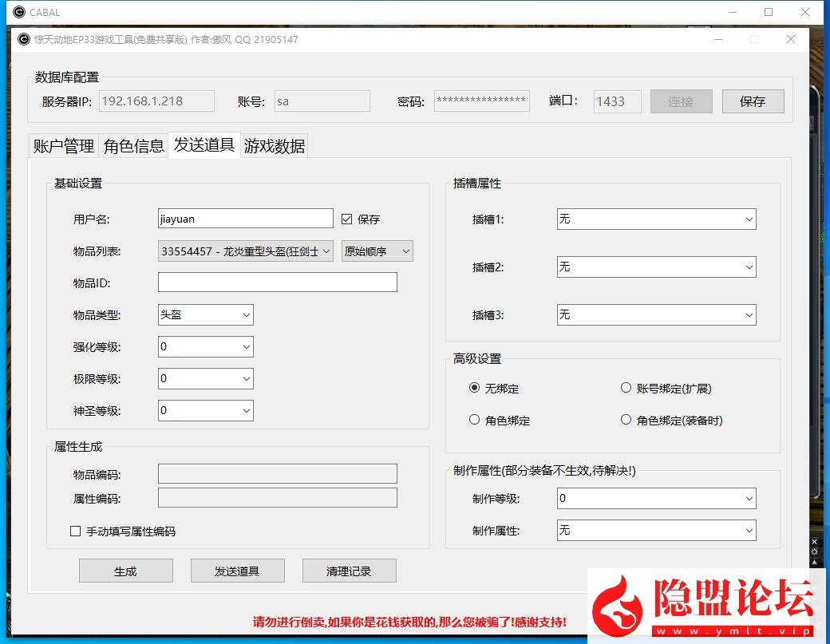Viewport: 830px width, 644px height.
Task: Click the 属性编码 field
Action: coord(278,497)
